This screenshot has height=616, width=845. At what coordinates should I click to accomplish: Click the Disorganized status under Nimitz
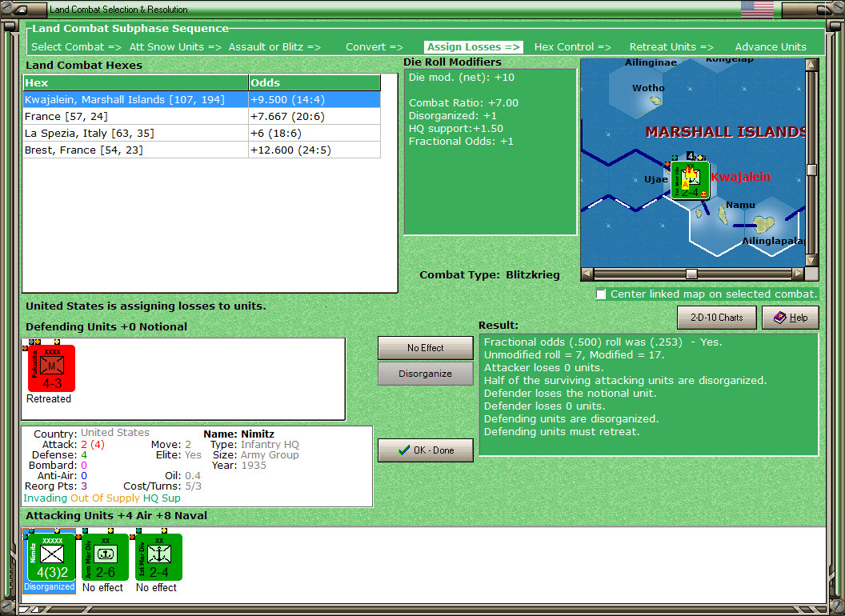[x=49, y=587]
